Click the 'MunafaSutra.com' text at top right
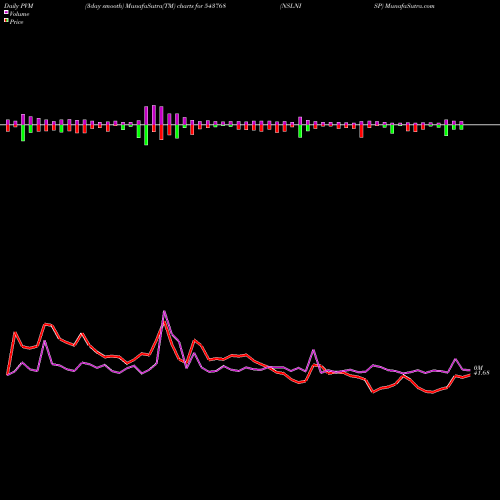 pyautogui.click(x=409, y=6)
